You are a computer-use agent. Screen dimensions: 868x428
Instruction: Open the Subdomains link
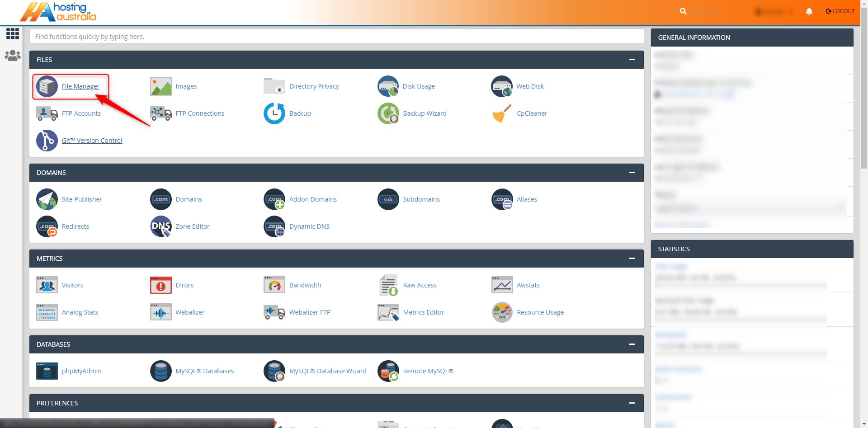[421, 199]
